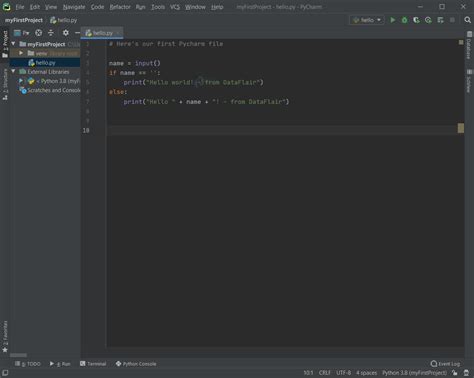Run the hello configuration with green play
Viewport: 474px width, 378px height.
[393, 20]
